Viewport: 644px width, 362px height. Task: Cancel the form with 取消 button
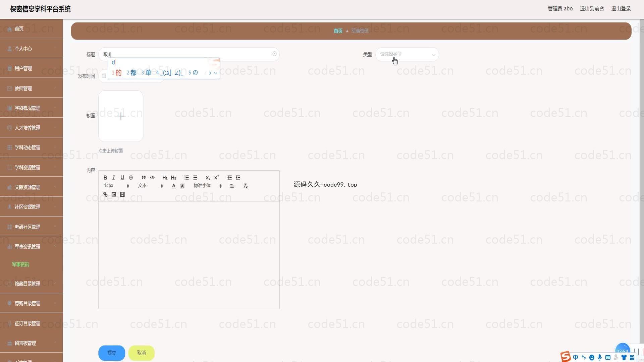pos(142,353)
